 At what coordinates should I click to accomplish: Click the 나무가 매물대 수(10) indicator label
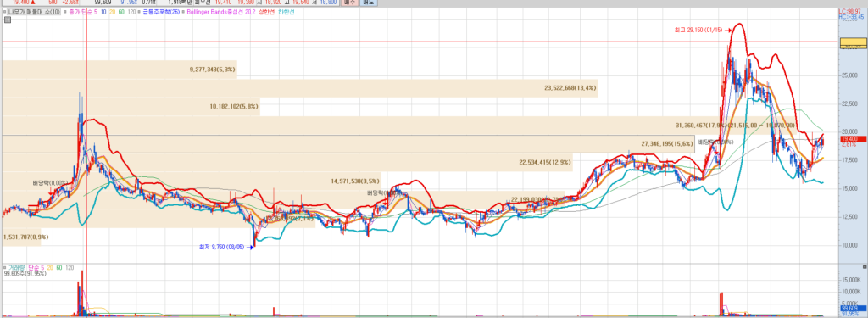pyautogui.click(x=34, y=12)
